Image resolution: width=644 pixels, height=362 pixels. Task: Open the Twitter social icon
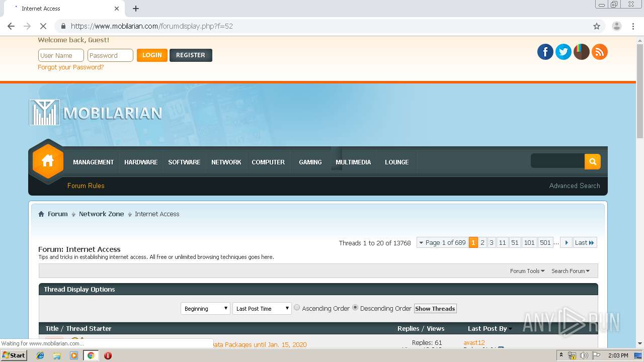tap(563, 52)
